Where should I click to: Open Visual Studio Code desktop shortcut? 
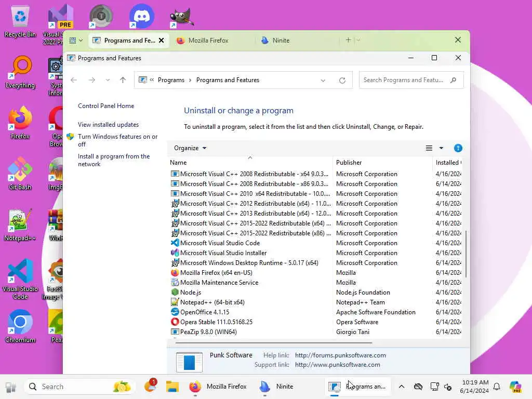click(20, 280)
